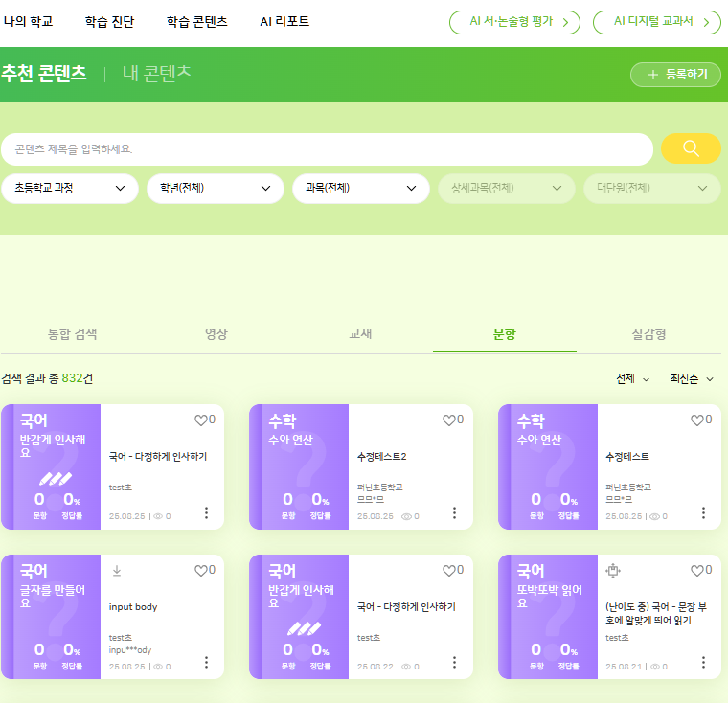Open the 최신순 sort dropdown
The width and height of the screenshot is (728, 703).
pos(692,379)
